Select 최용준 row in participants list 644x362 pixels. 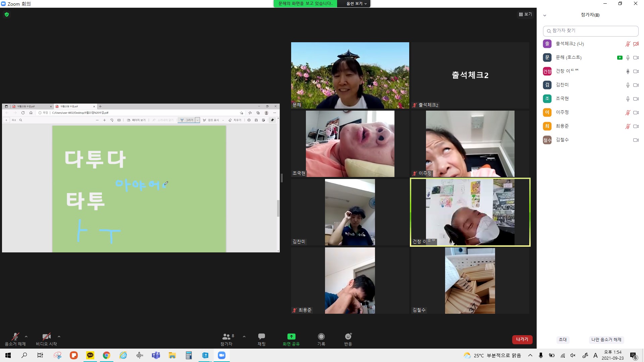click(590, 126)
